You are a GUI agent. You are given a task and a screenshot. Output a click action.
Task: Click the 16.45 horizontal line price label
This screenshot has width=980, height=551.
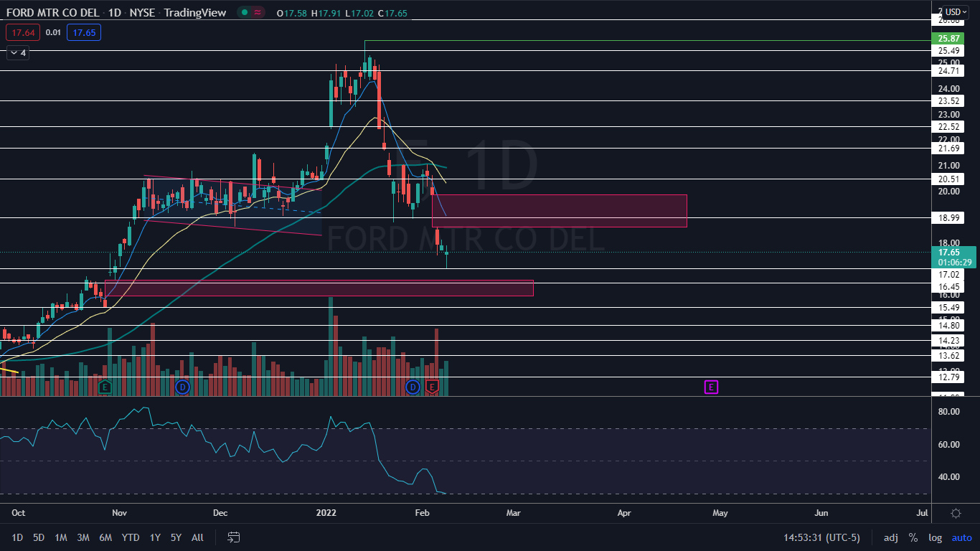[949, 286]
